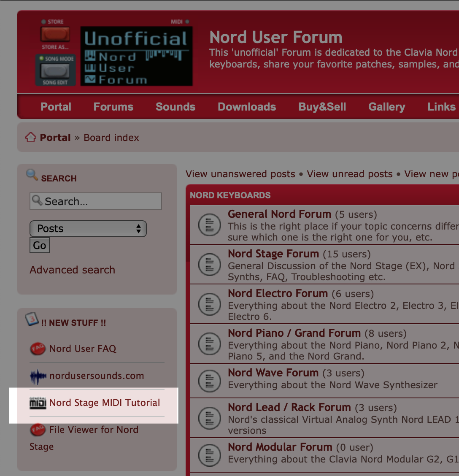Click the Portal breadcrumb link

point(55,138)
